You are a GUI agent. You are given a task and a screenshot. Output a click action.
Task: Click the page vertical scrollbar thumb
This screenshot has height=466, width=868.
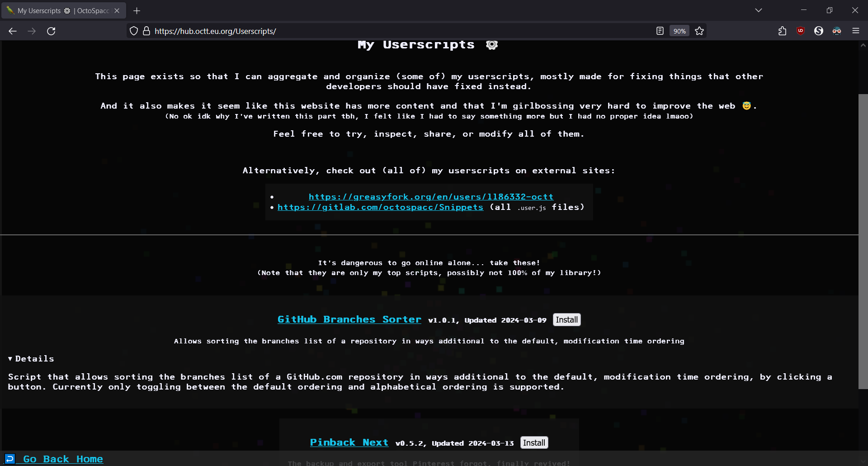(863, 241)
